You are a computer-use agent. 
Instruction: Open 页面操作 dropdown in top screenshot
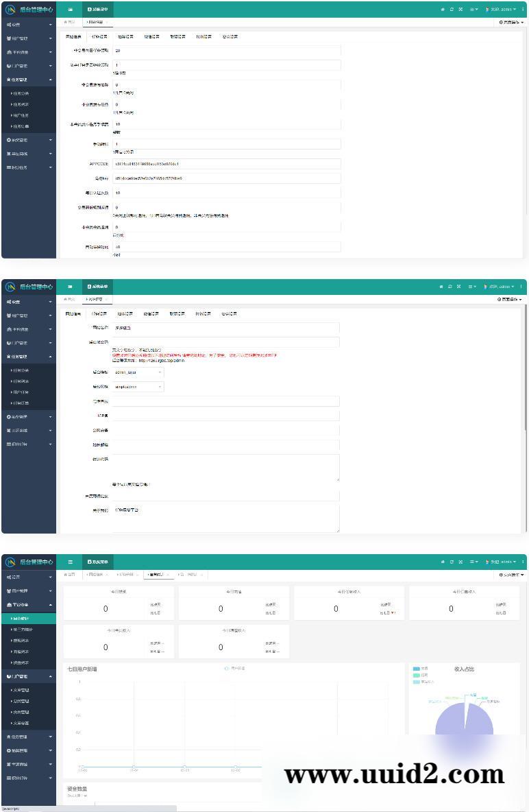(511, 22)
